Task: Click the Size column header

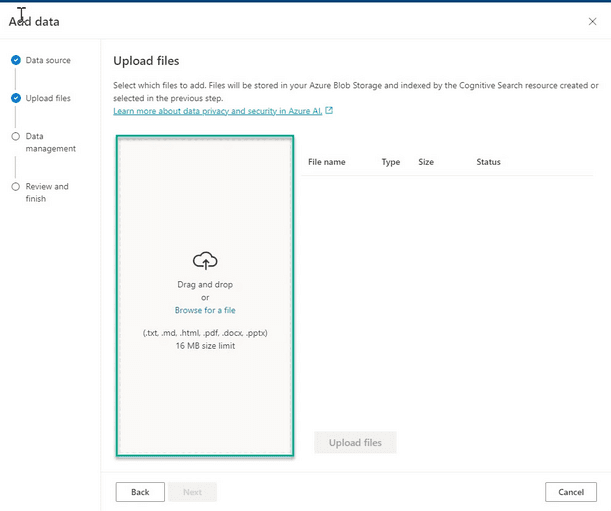Action: click(x=426, y=162)
